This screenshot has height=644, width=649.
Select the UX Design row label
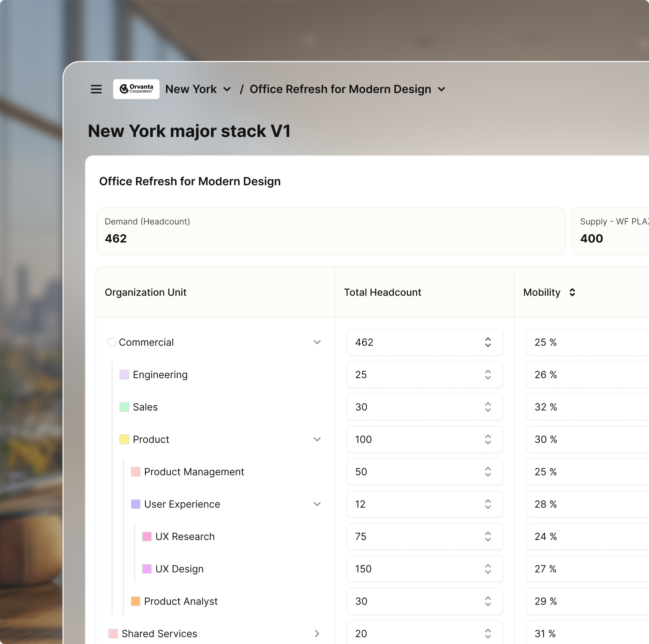coord(180,569)
